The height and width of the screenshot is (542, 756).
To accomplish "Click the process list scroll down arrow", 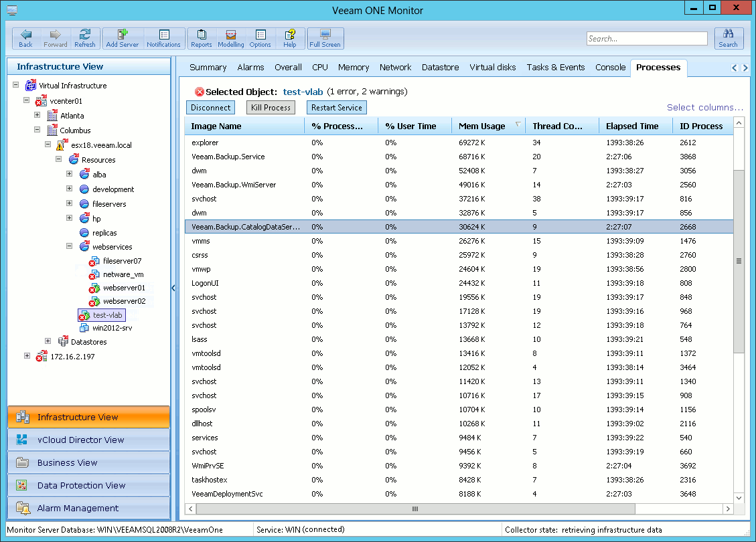I will [x=739, y=498].
